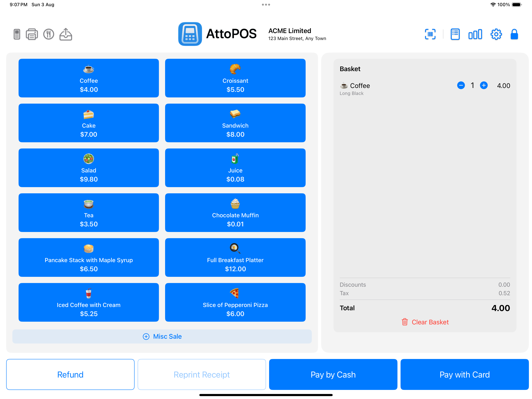Increase the Coffee quantity with the plus button

tap(484, 85)
